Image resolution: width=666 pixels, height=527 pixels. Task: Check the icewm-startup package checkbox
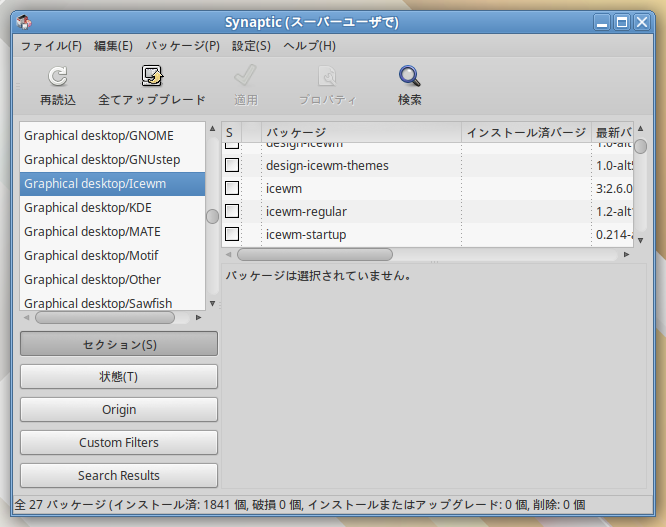pos(232,234)
